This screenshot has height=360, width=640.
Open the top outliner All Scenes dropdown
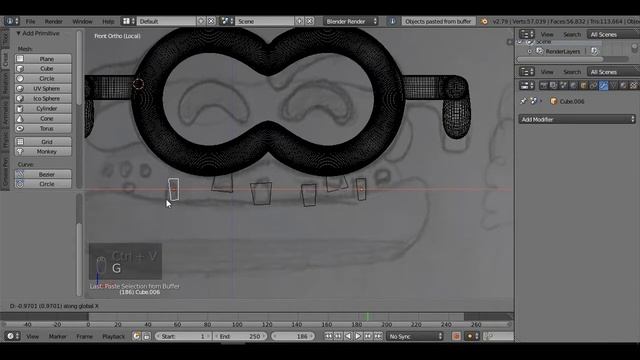coord(613,35)
